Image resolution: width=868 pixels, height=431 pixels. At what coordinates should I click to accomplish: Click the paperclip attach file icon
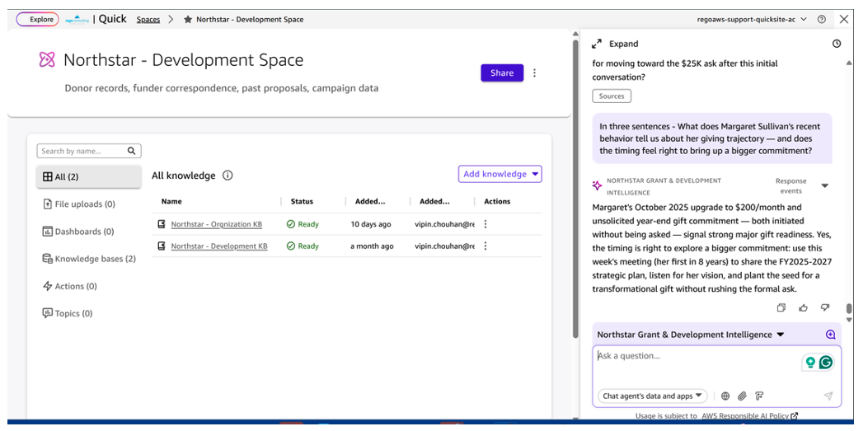click(743, 396)
